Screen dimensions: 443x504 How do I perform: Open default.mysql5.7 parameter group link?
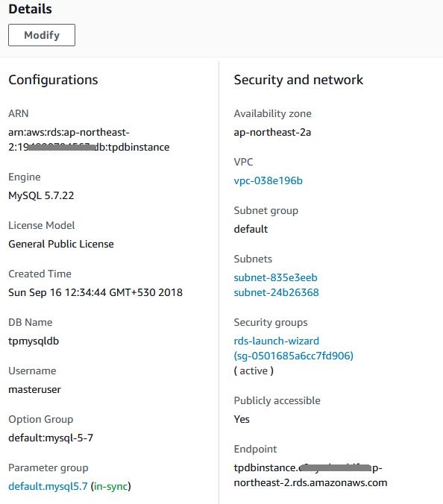[48, 486]
